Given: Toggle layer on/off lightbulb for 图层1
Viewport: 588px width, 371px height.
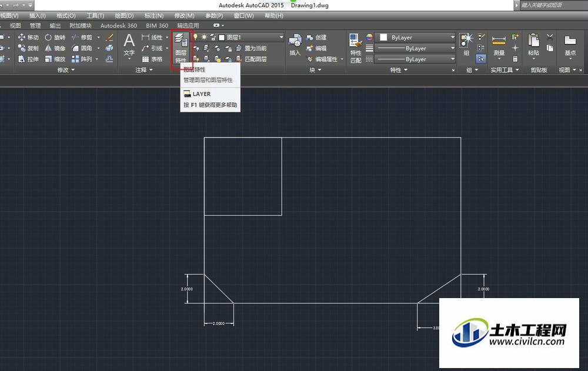Looking at the screenshot, I should (195, 37).
